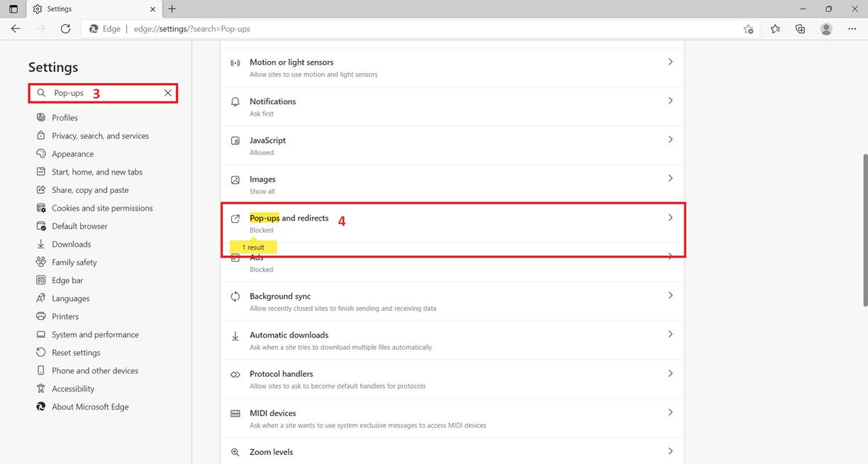Image resolution: width=868 pixels, height=464 pixels.
Task: Click the Profiles sidebar icon
Action: click(41, 117)
